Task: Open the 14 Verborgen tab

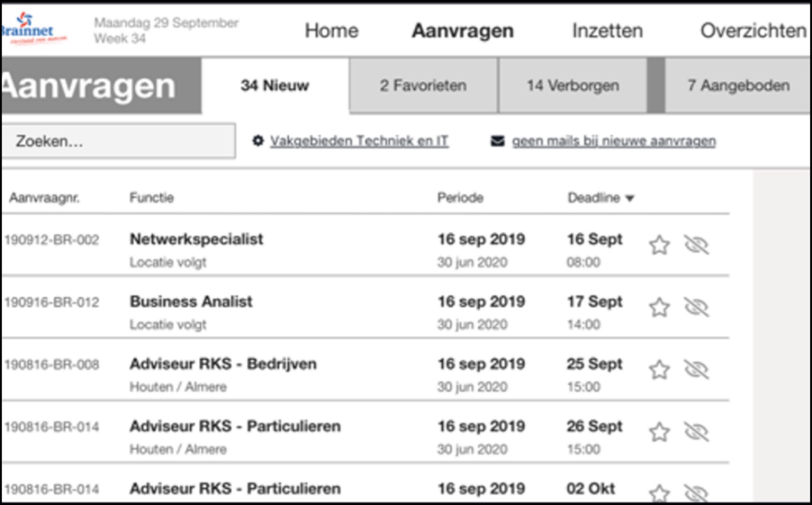Action: (x=572, y=86)
